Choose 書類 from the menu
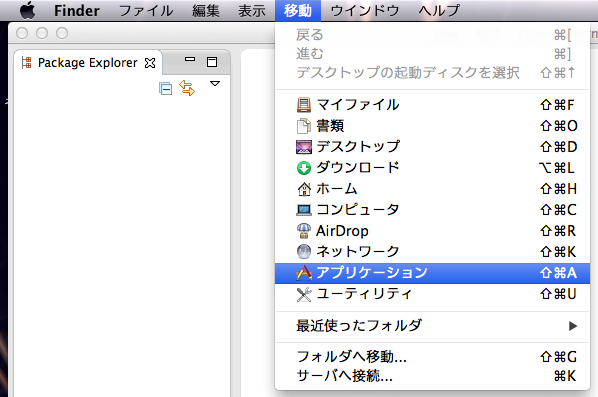The image size is (598, 397). [x=330, y=126]
